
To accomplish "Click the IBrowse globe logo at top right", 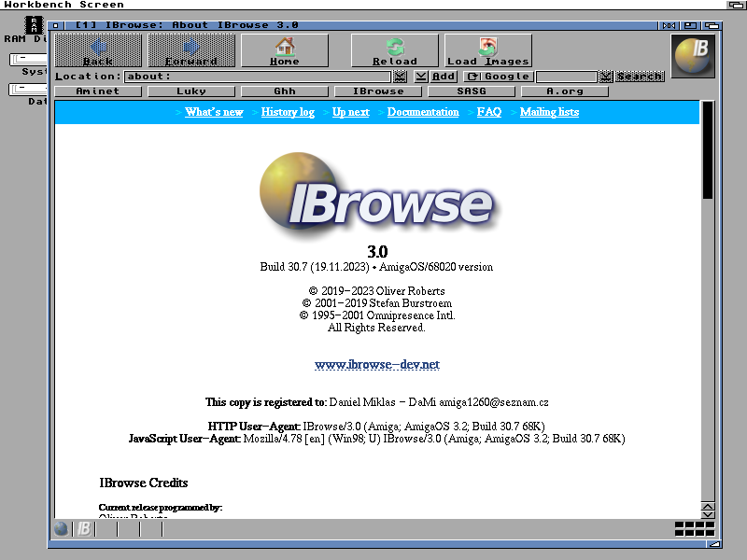I will click(694, 56).
